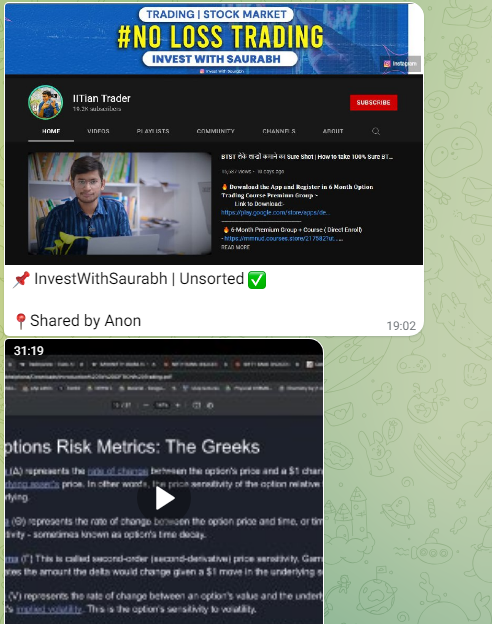The width and height of the screenshot is (492, 624).
Task: Click the PDF zoom-out minus icon in video
Action: click(x=146, y=405)
